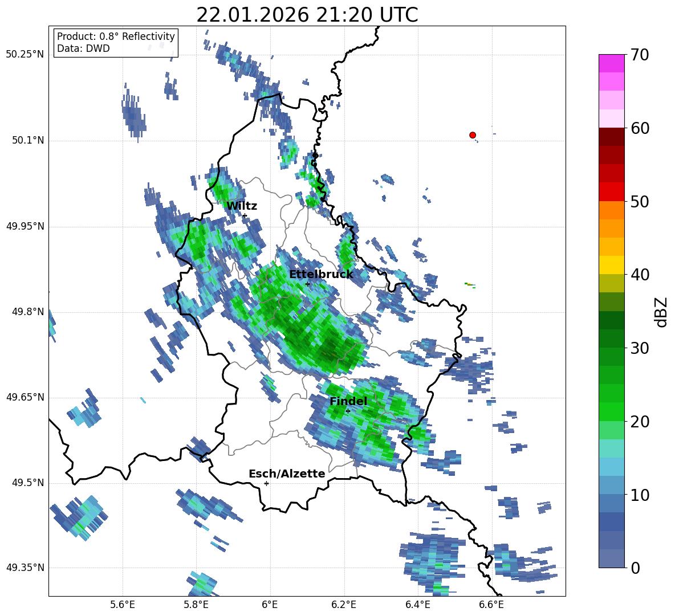
Task: Click the 50.25°N latitude label
Action: pyautogui.click(x=25, y=55)
